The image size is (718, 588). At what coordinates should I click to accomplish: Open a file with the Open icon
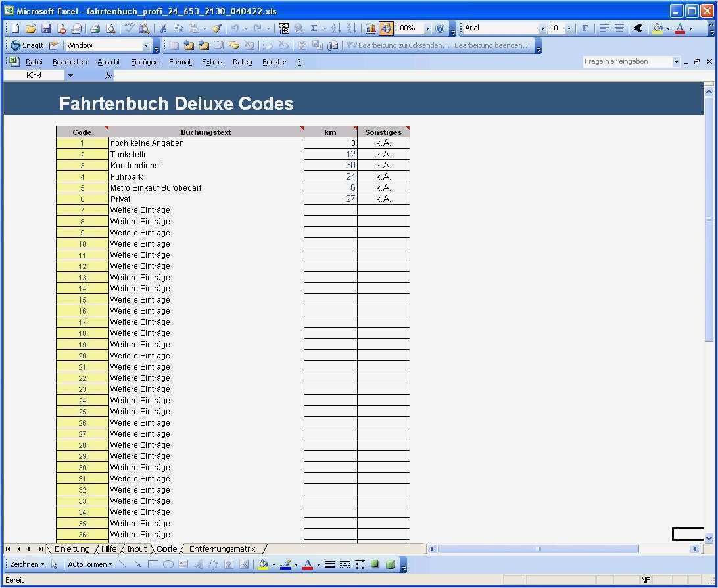tap(31, 28)
